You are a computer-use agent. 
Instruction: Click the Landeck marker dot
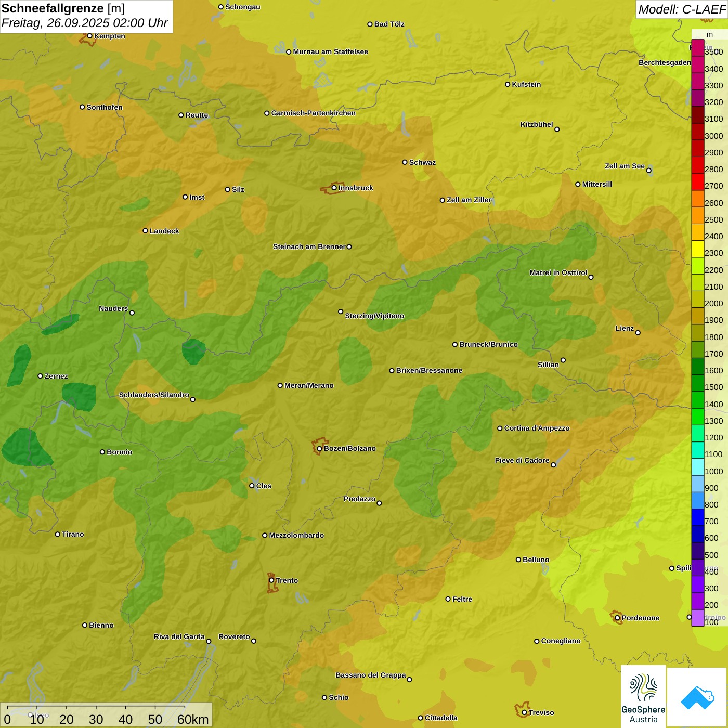pos(145,231)
